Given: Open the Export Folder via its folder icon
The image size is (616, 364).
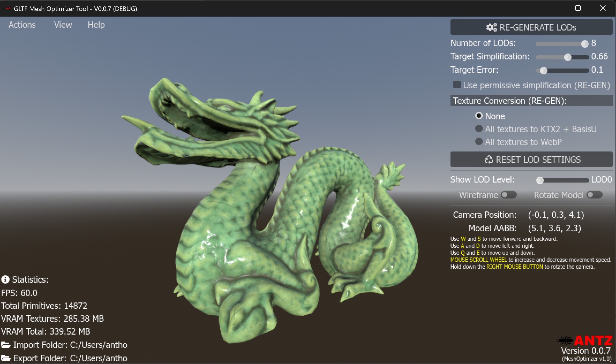Looking at the screenshot, I should tap(6, 358).
